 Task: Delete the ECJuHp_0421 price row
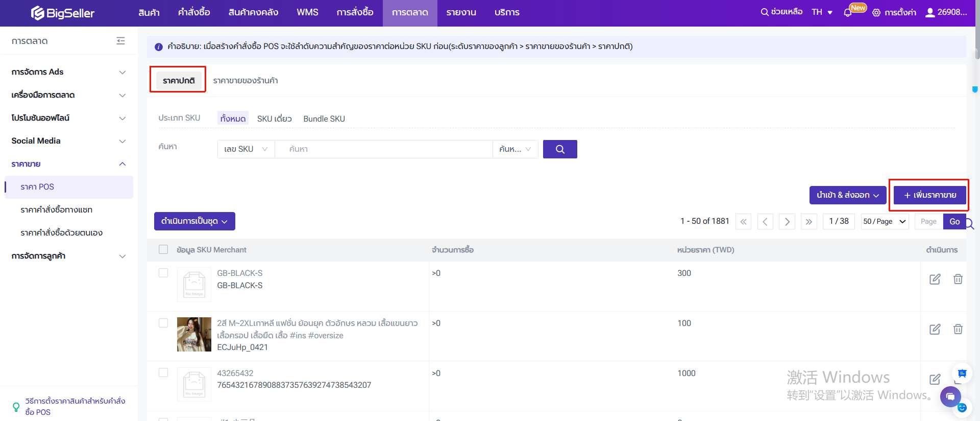point(958,329)
